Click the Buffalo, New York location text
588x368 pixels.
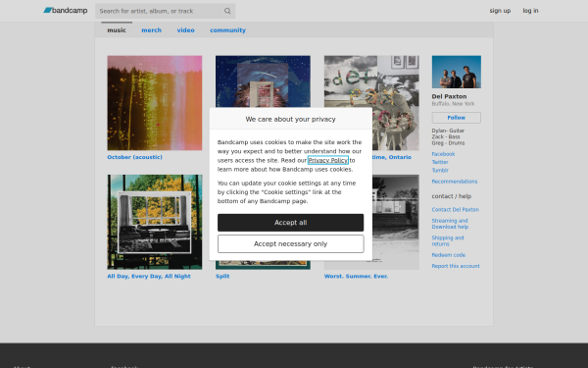pyautogui.click(x=453, y=104)
